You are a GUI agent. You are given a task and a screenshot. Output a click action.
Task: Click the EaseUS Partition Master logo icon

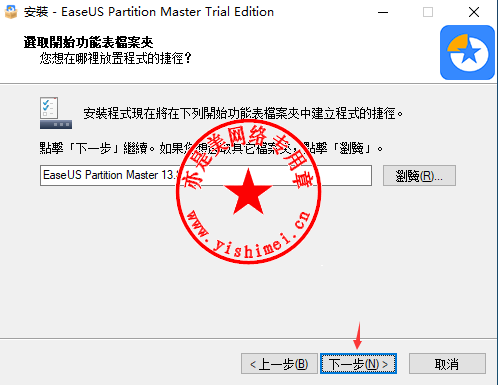[x=467, y=52]
